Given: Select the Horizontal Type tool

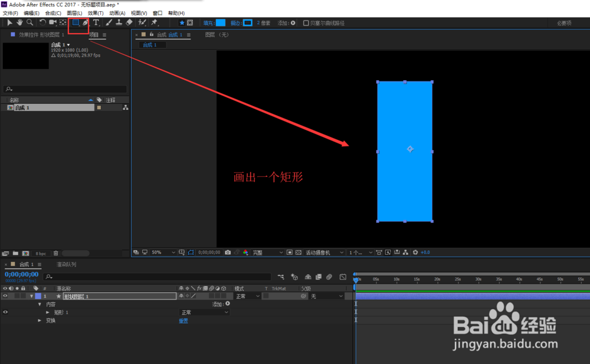Looking at the screenshot, I should (96, 22).
